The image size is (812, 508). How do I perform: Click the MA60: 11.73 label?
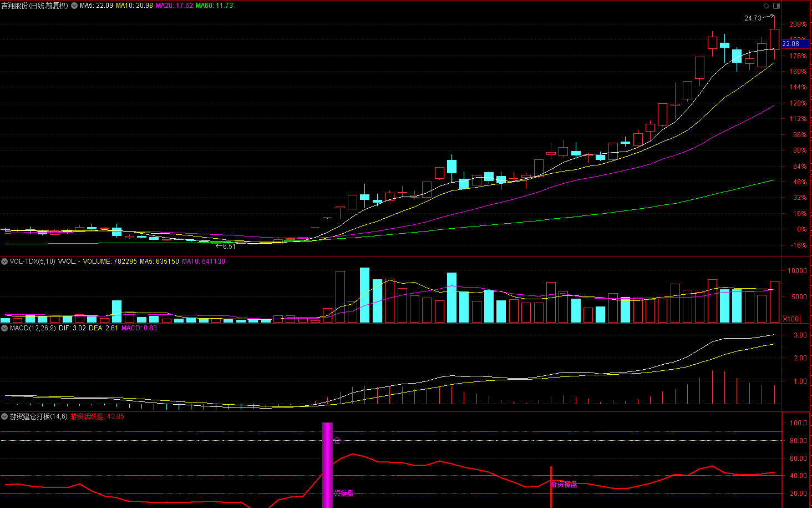tap(215, 6)
